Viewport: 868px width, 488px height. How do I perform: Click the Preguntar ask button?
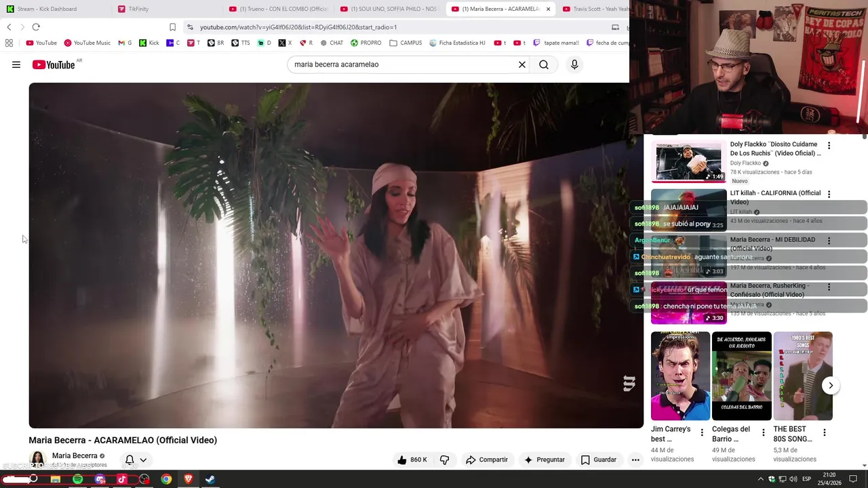point(544,460)
